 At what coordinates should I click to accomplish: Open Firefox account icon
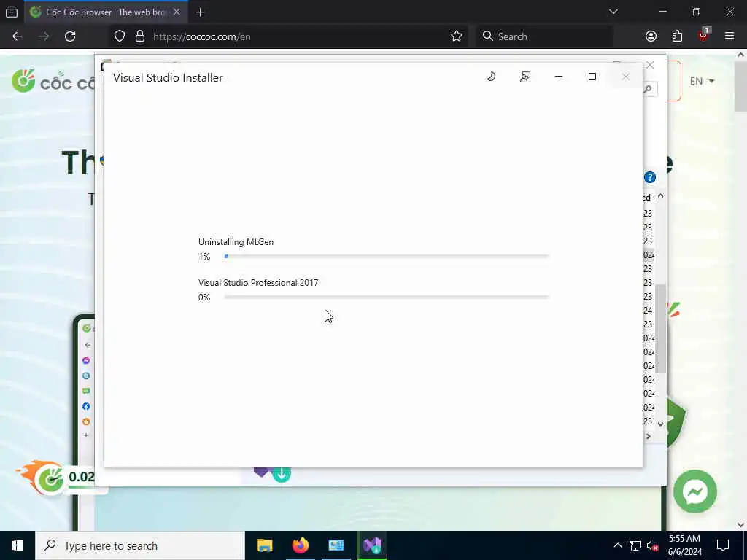click(651, 36)
